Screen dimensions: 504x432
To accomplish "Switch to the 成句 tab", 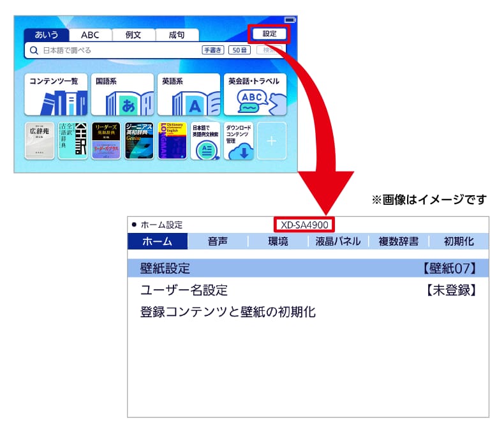I will click(177, 34).
